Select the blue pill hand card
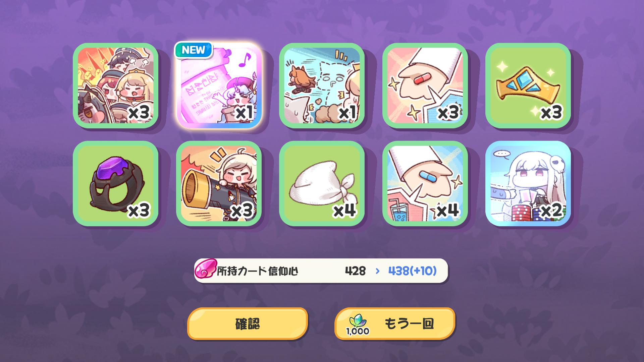 click(x=425, y=183)
